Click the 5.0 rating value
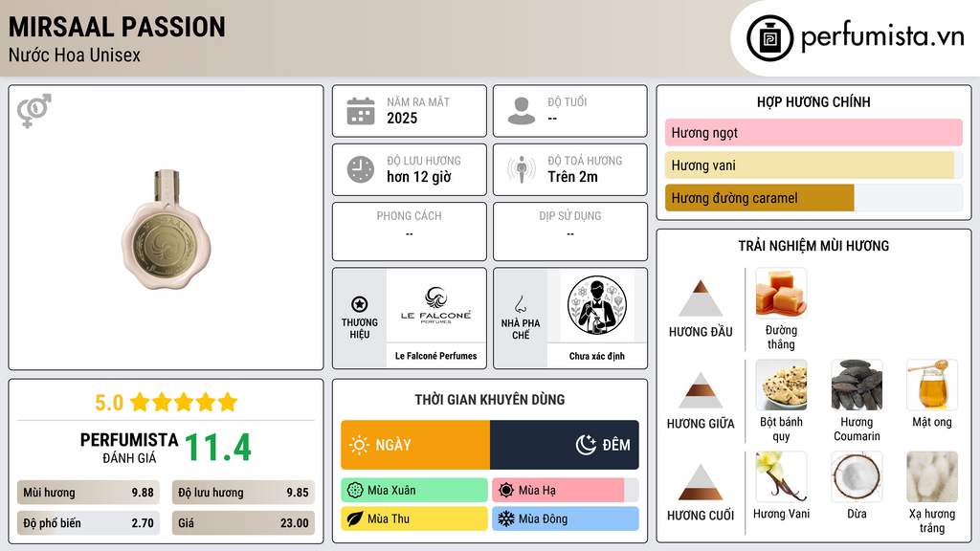Screen dimensions: 980x551 pyautogui.click(x=109, y=403)
